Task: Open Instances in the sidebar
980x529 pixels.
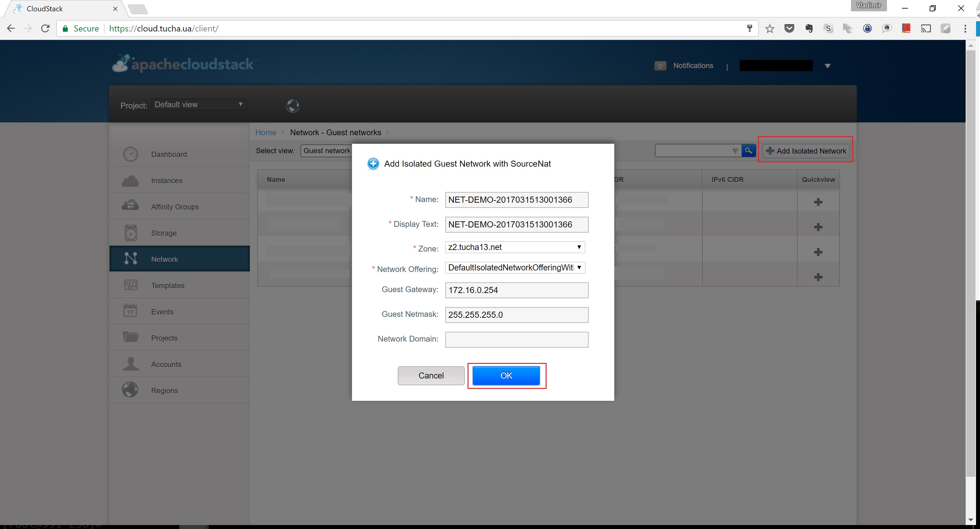Action: click(179, 180)
